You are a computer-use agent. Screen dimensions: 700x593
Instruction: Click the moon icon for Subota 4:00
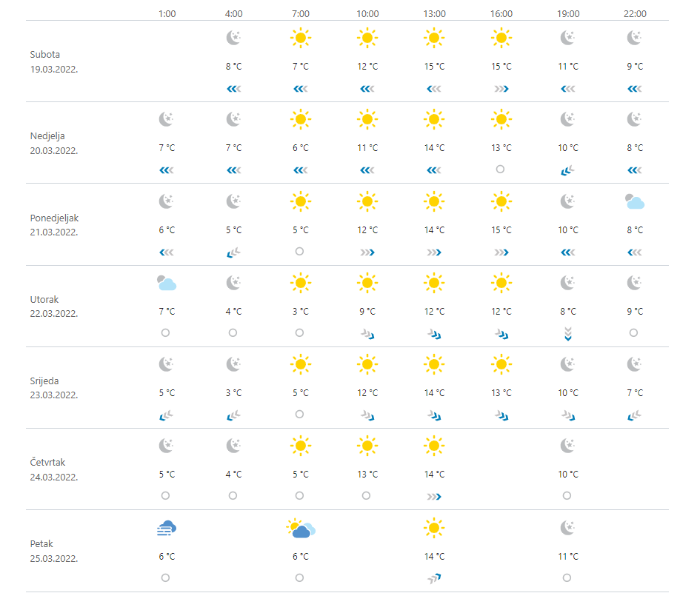233,38
